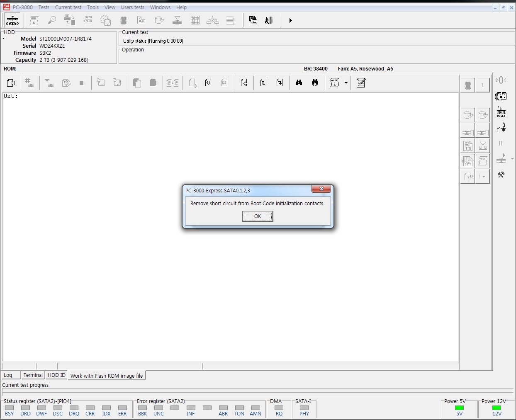Expand the small arrow at right sidebar edge
The height and width of the screenshot is (420, 516).
point(513,159)
